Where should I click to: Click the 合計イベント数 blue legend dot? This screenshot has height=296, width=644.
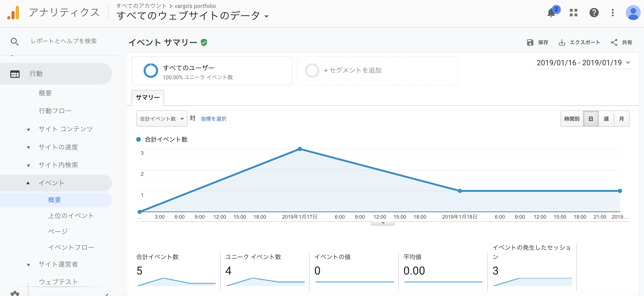[138, 140]
